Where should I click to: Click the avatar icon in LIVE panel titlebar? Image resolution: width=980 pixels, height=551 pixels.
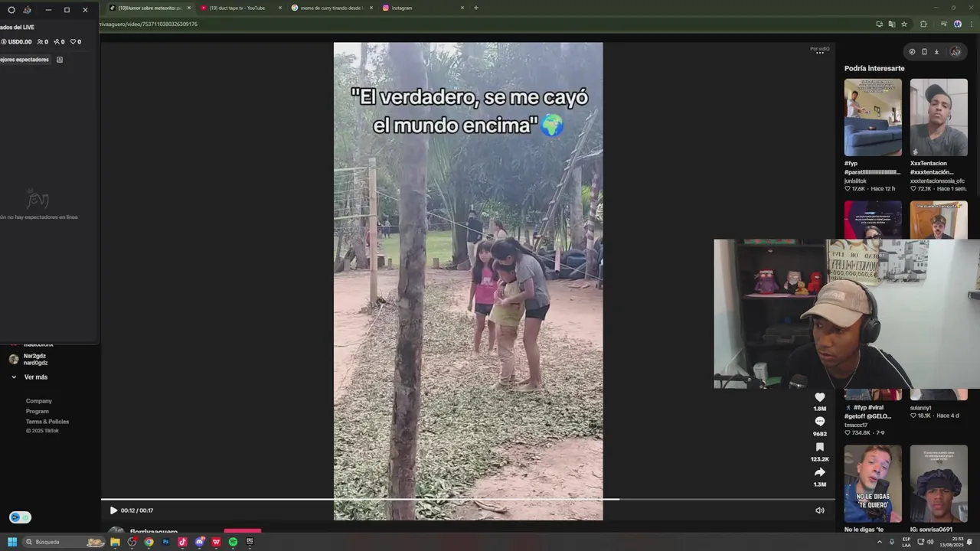coord(28,10)
